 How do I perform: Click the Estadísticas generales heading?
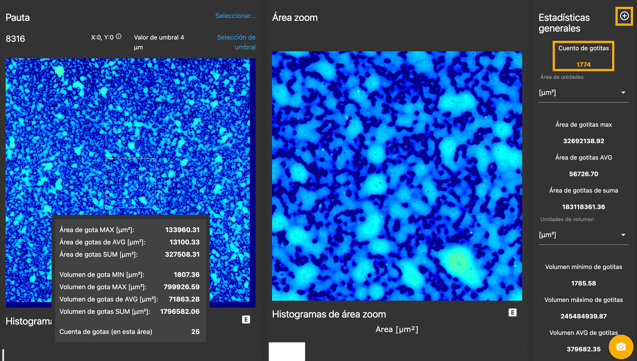click(564, 23)
